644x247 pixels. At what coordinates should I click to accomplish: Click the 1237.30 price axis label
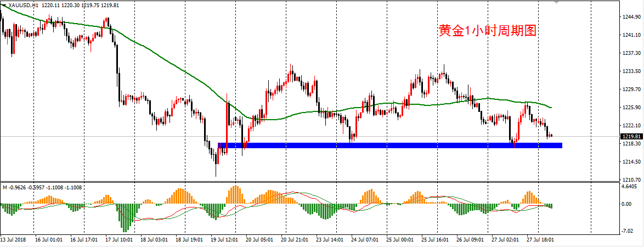(631, 53)
